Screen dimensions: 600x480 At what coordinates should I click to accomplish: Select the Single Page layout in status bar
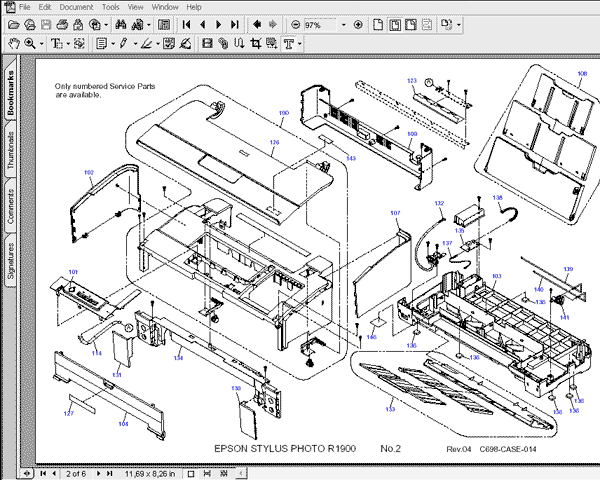click(191, 473)
